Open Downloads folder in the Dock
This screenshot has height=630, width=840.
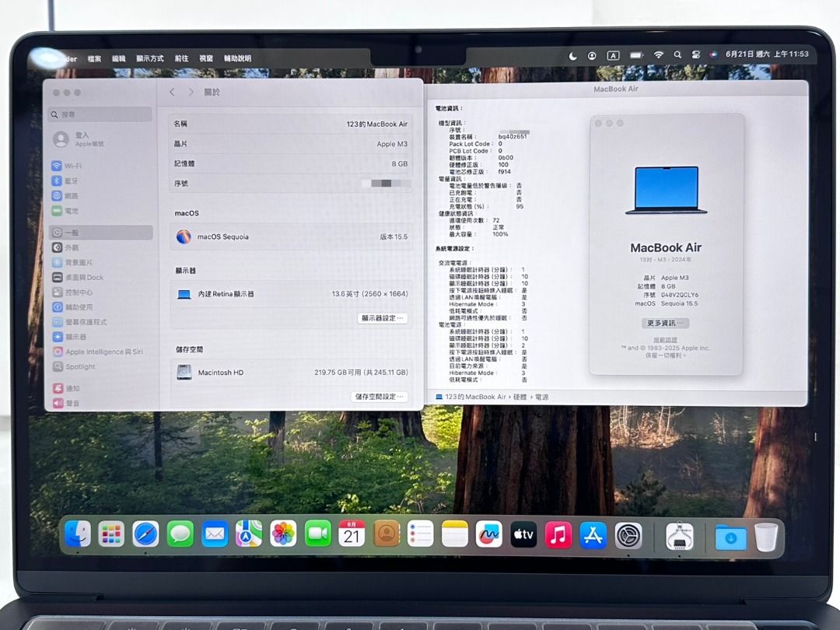tap(730, 537)
